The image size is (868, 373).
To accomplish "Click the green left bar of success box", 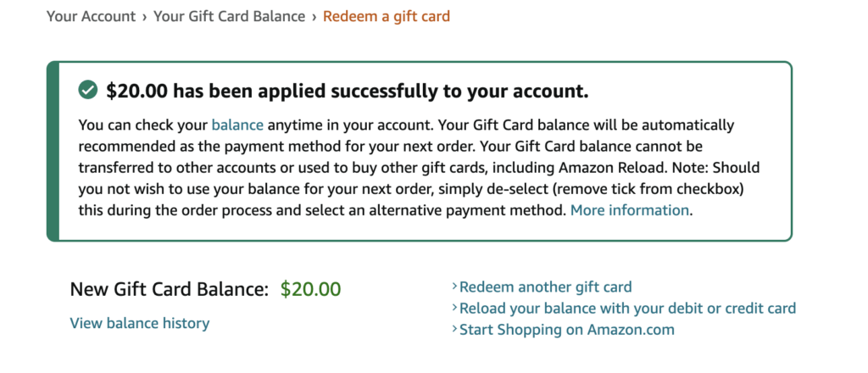I will tap(53, 151).
